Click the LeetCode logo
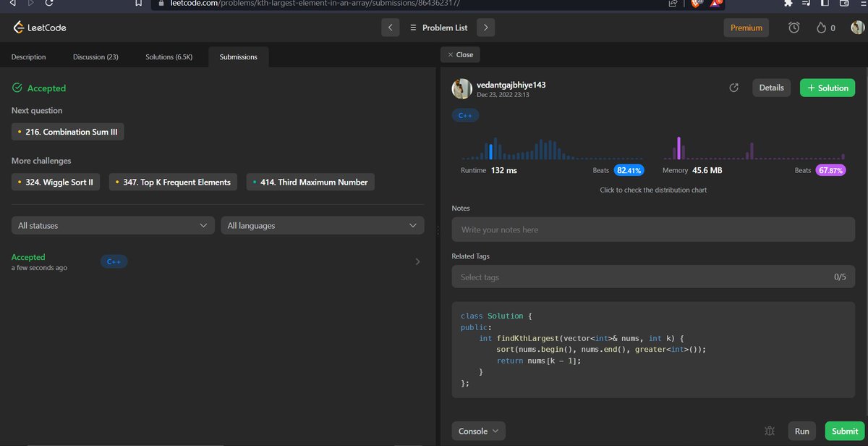Image resolution: width=868 pixels, height=446 pixels. coord(40,28)
